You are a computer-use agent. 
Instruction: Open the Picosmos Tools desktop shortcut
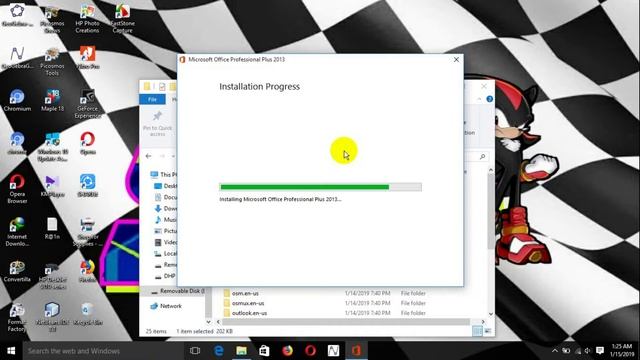52,62
